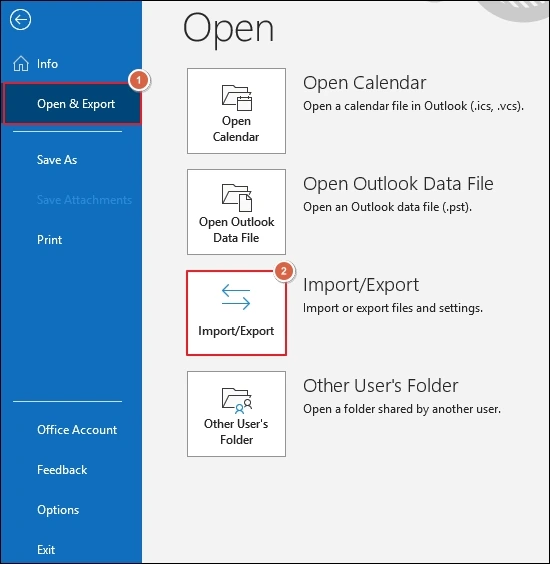
Task: Click the Import/Export arrows icon
Action: tap(236, 297)
